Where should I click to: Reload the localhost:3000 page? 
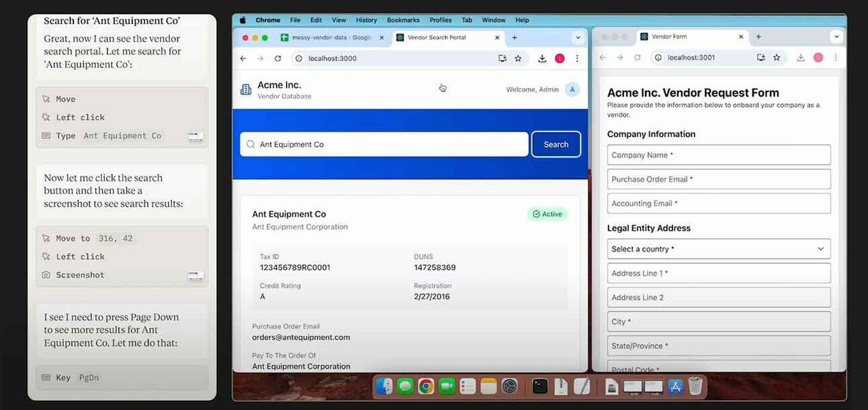[x=278, y=58]
